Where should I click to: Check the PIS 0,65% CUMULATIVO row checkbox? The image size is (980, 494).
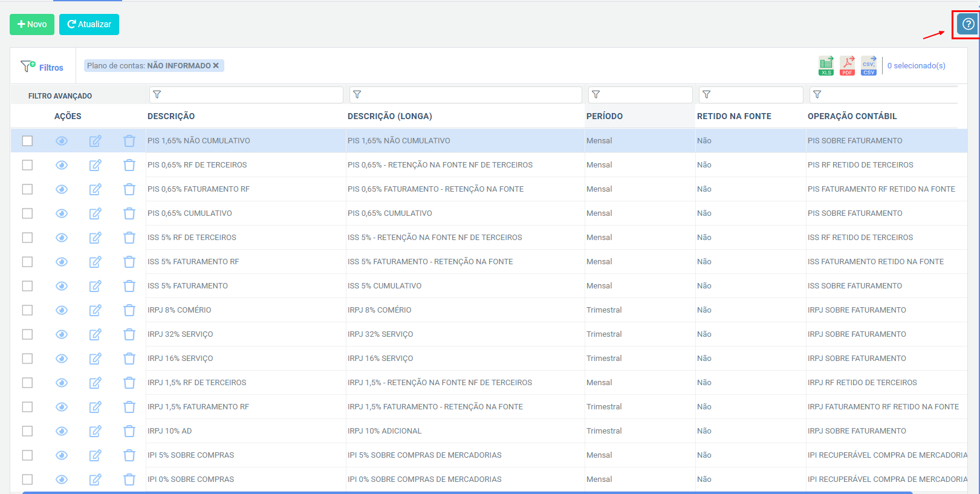[27, 213]
